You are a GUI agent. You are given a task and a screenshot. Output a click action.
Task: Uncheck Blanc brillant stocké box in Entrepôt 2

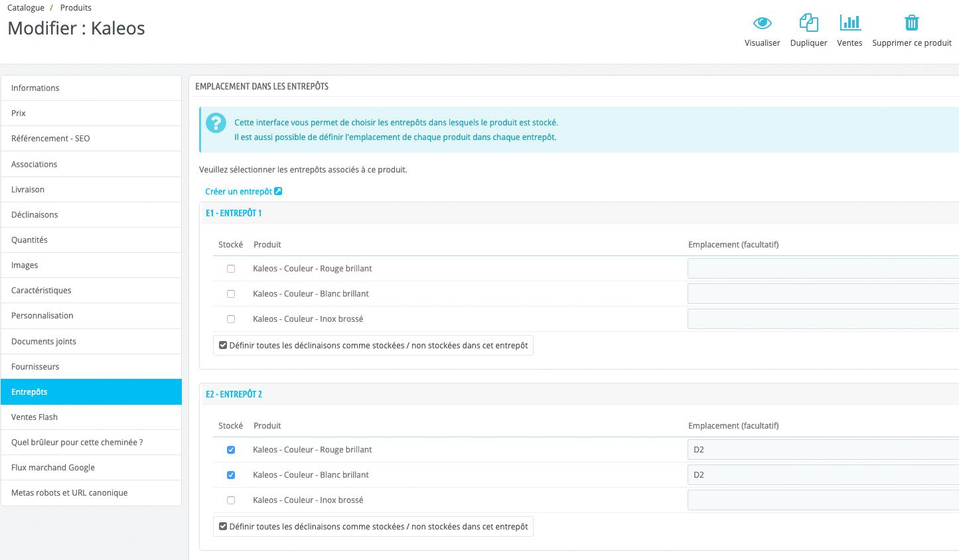click(231, 475)
